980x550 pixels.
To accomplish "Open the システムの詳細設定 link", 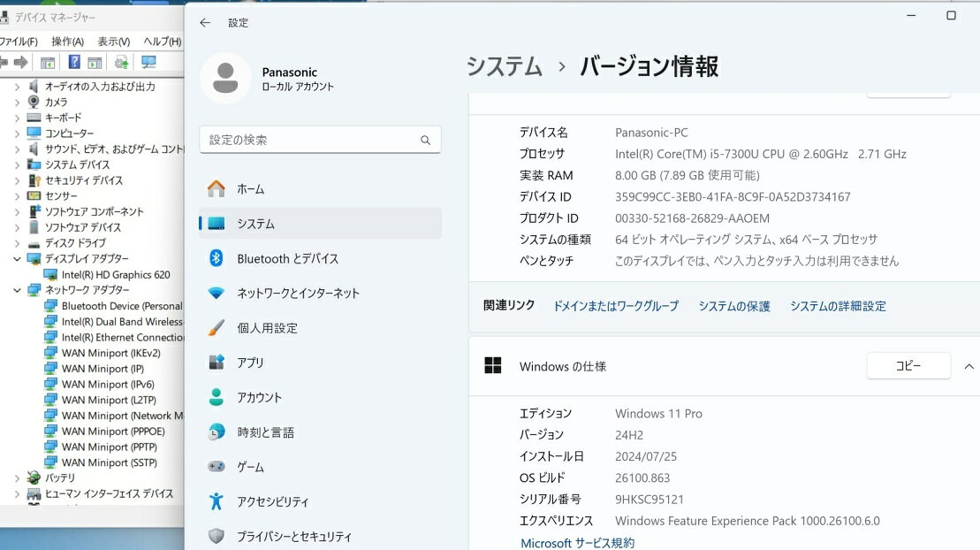I will coord(837,306).
